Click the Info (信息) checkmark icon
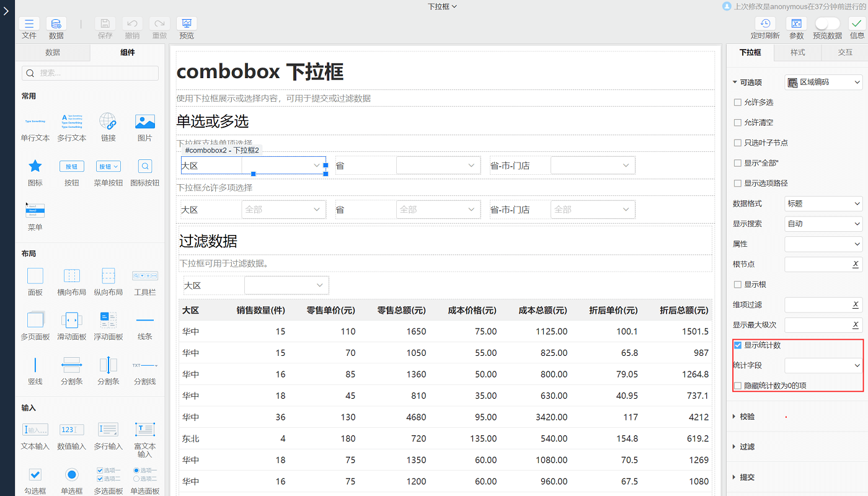The width and height of the screenshot is (868, 496). 857,24
